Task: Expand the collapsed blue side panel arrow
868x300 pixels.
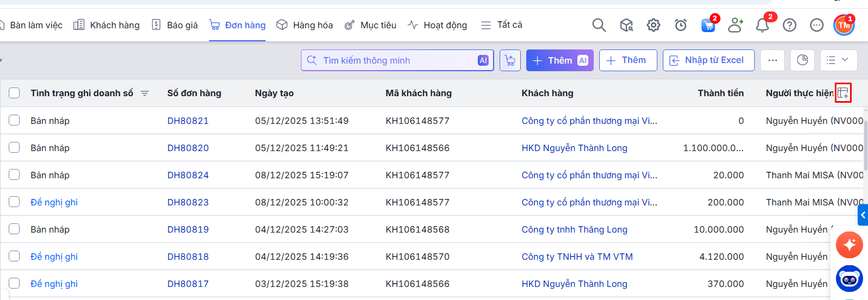Action: click(x=863, y=215)
